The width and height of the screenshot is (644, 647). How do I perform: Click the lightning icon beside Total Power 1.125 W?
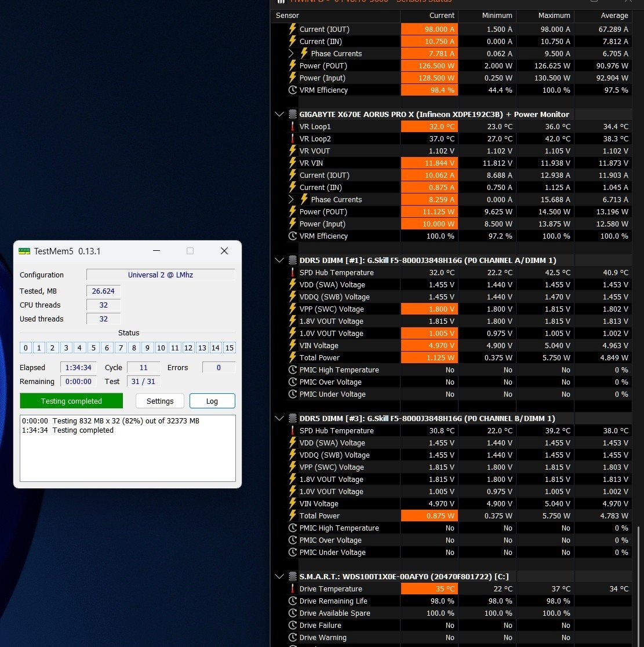[293, 358]
